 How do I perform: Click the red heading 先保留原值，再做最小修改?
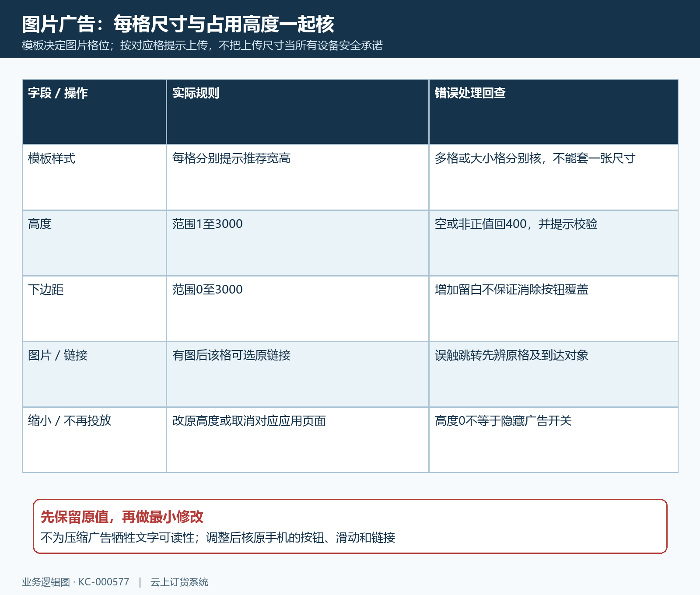pyautogui.click(x=122, y=517)
